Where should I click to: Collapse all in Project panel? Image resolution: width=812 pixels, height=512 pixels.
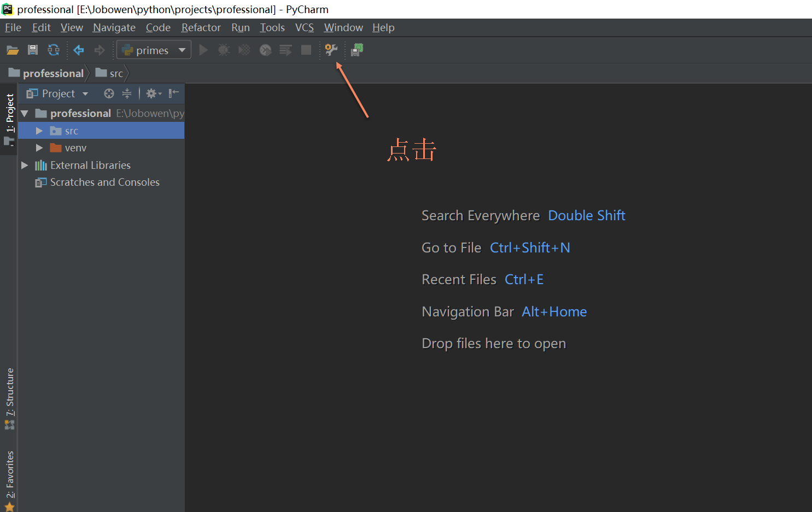[x=127, y=93]
